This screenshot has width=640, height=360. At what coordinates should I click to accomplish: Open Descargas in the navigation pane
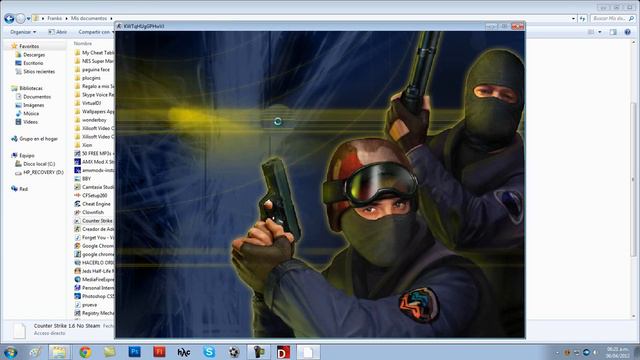point(33,55)
